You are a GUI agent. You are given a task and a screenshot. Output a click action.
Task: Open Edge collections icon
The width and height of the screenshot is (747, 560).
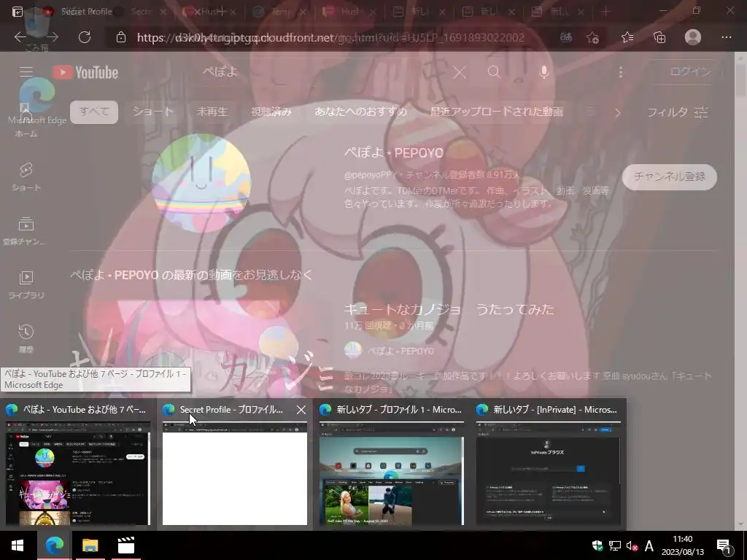[659, 37]
